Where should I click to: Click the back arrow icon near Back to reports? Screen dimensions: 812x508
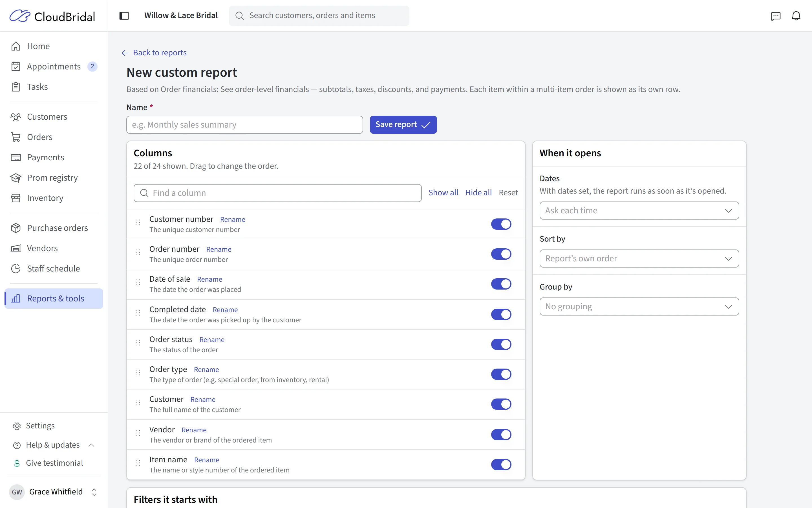coord(125,53)
